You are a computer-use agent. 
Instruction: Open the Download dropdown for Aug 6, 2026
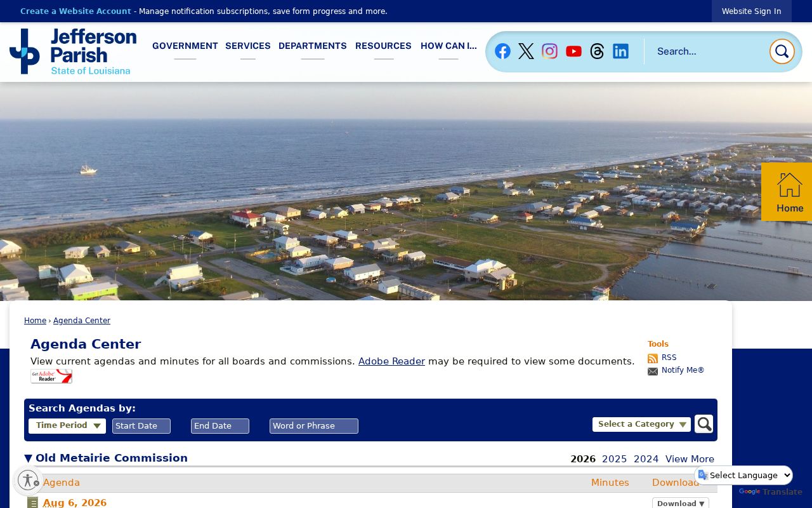681,503
